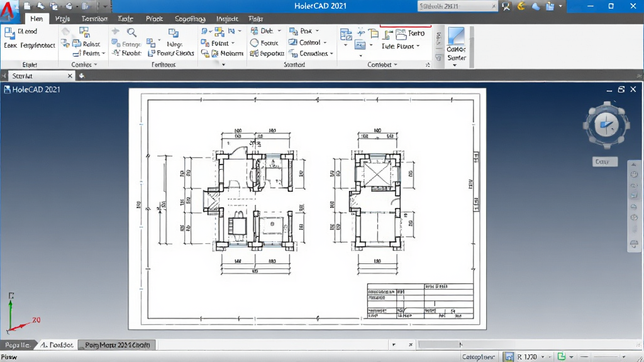Select the layout tab dated 2021
The height and width of the screenshot is (362, 644).
coord(118,345)
